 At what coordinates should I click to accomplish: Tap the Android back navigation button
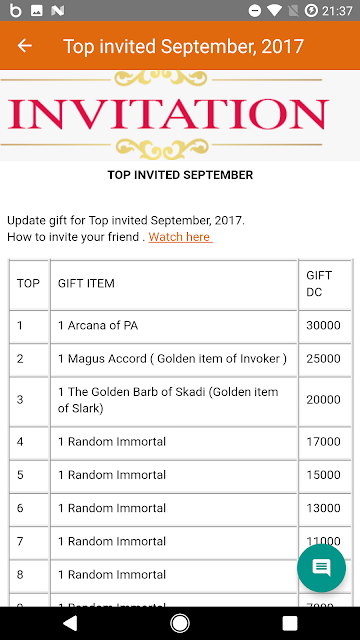pos(70,623)
